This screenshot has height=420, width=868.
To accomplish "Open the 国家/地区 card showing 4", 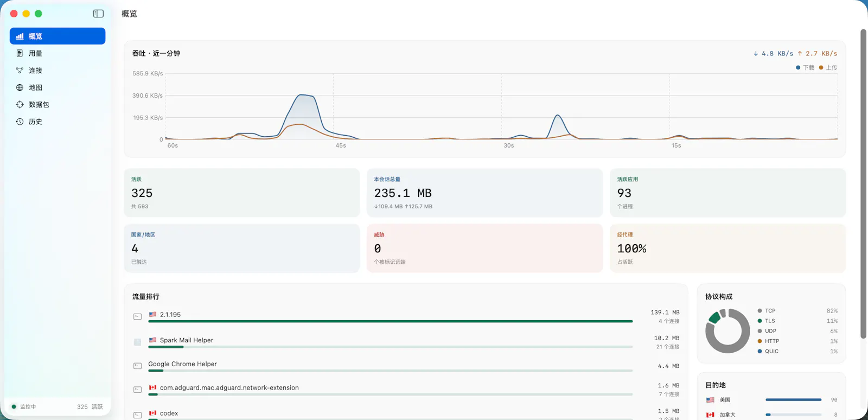I will coord(242,248).
